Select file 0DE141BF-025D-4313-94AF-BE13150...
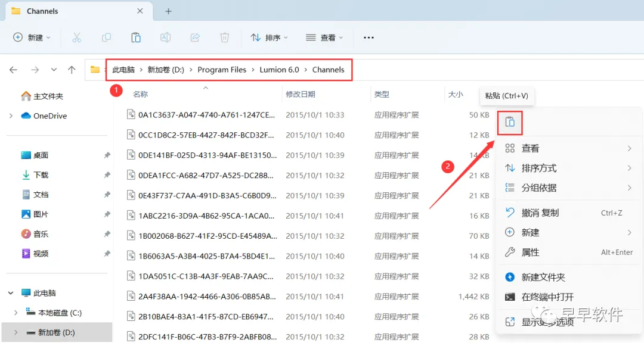 coord(208,155)
